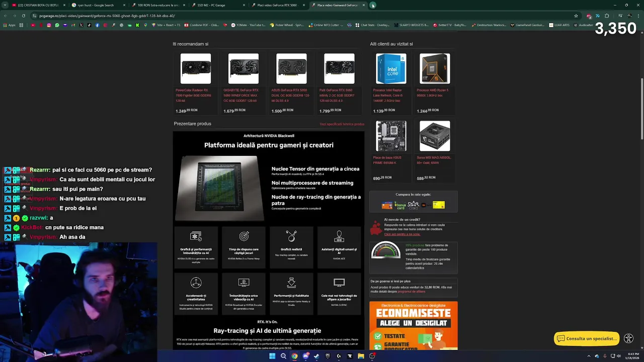Click the site info icon in address bar
The image size is (644, 362).
tap(34, 16)
